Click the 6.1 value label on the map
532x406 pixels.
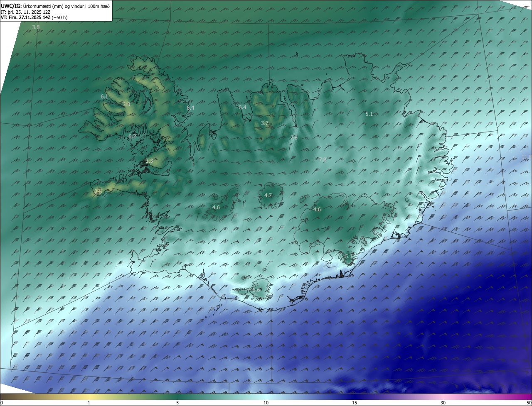104,96
